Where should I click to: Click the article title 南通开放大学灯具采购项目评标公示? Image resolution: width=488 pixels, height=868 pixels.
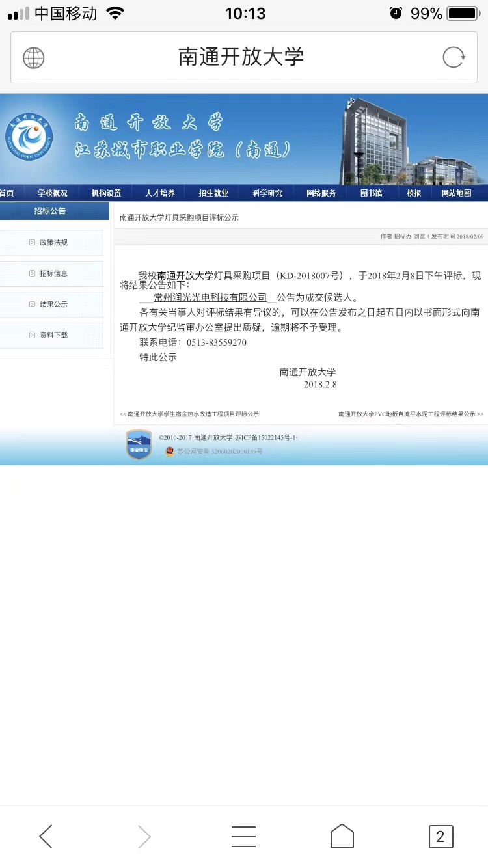tap(179, 217)
